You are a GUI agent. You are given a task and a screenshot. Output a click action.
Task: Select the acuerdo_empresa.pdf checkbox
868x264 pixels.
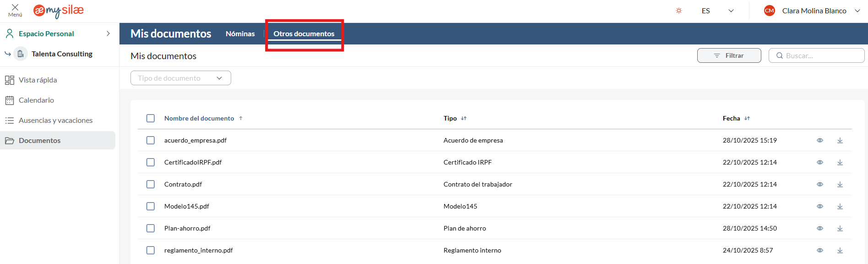(x=151, y=140)
